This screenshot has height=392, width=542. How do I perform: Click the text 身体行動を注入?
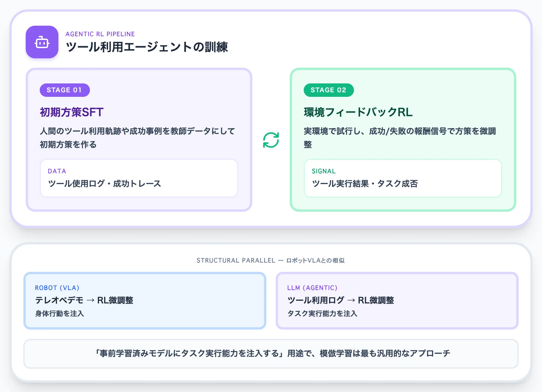pyautogui.click(x=60, y=314)
